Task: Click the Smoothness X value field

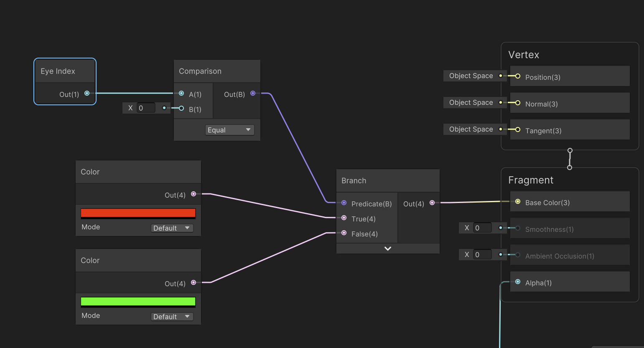Action: (482, 228)
